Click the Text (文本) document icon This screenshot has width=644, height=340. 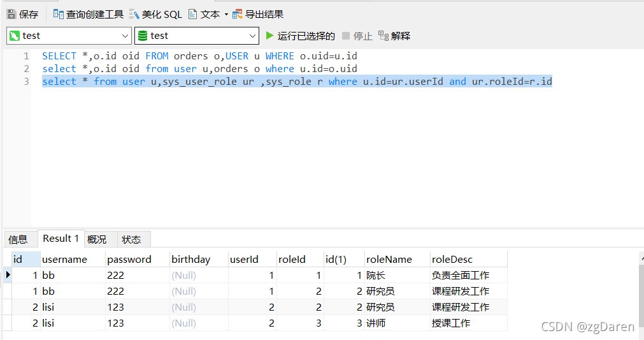[x=192, y=15]
